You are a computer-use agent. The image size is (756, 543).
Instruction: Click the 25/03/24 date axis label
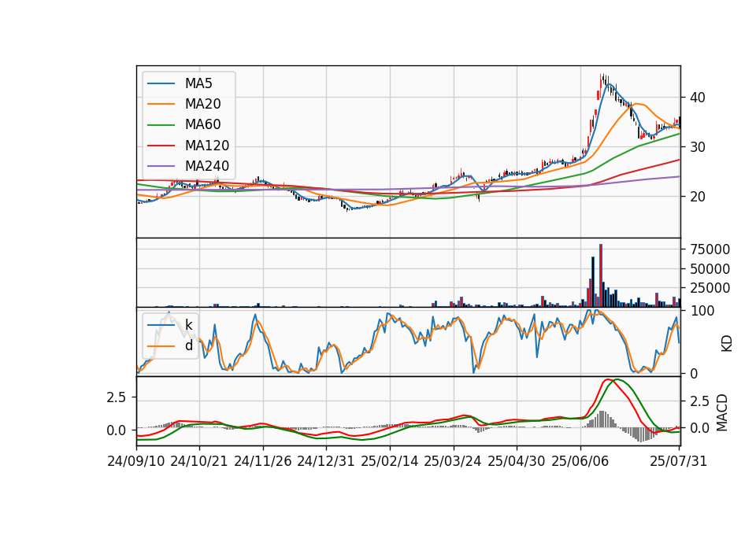pos(453,462)
